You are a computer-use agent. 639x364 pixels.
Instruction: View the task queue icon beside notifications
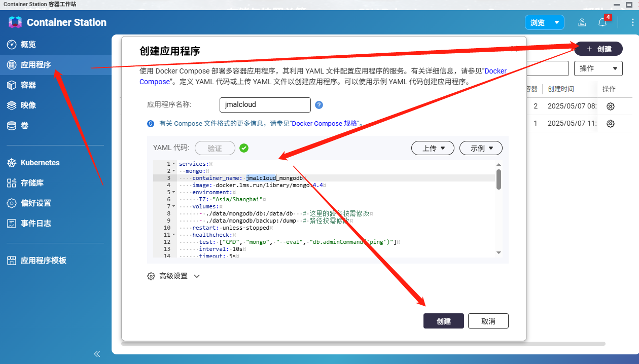click(x=582, y=22)
